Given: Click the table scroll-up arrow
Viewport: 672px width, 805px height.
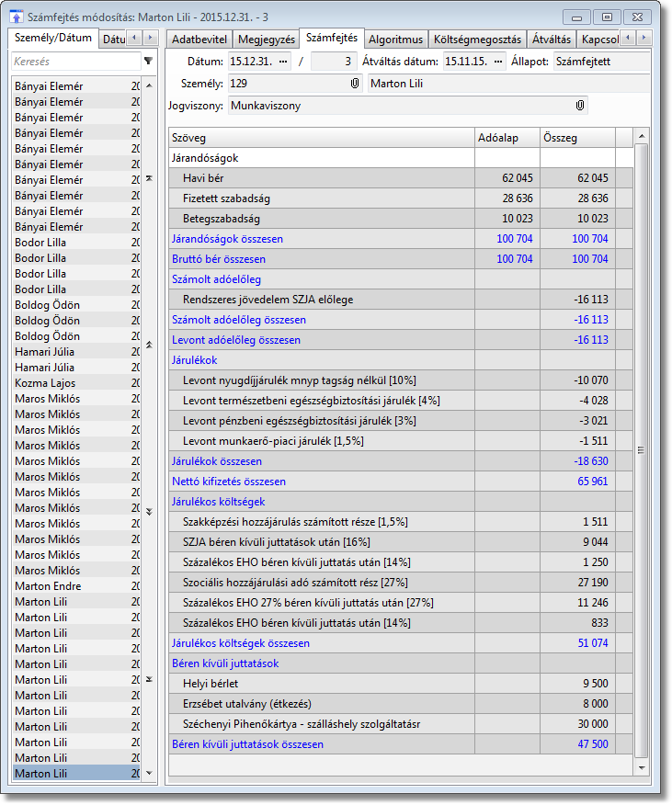Looking at the screenshot, I should click(641, 136).
